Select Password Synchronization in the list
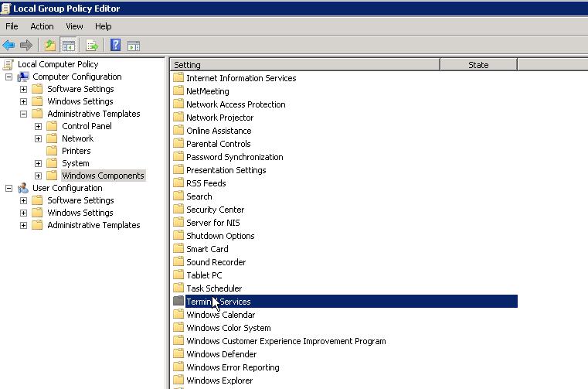The height and width of the screenshot is (389, 588). click(235, 157)
